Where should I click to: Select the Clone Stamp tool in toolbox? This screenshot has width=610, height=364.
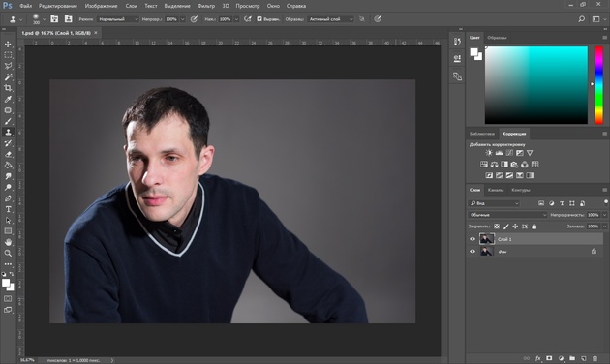click(x=8, y=133)
